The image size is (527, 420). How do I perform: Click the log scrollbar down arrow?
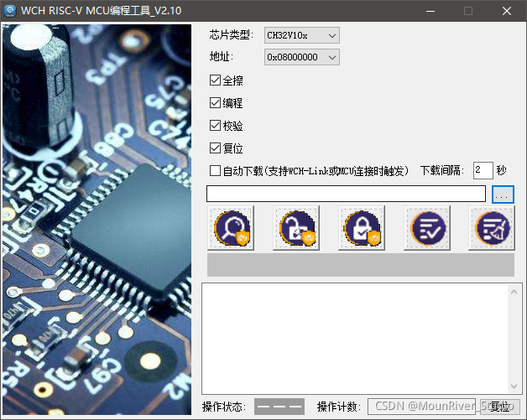coord(514,386)
